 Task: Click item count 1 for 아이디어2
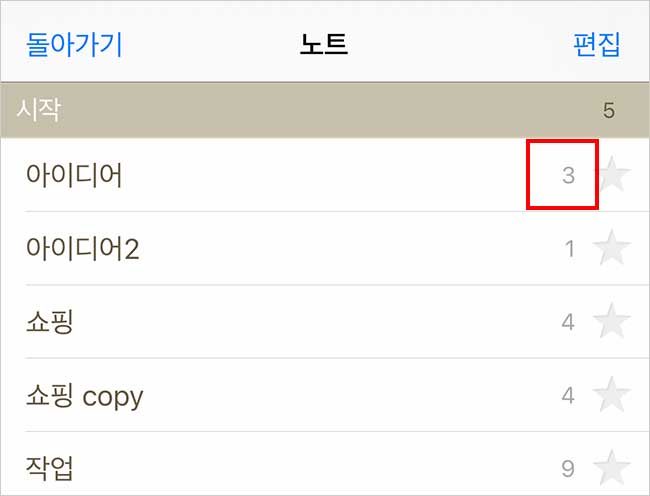(570, 249)
